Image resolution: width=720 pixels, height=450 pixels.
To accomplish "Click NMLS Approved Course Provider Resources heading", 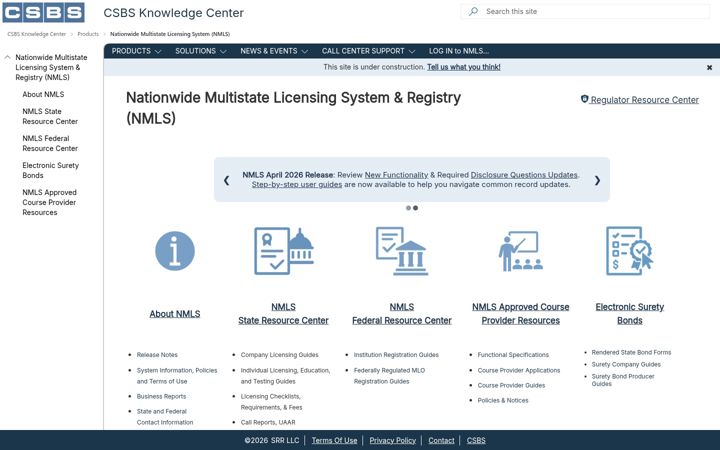I will 521,314.
